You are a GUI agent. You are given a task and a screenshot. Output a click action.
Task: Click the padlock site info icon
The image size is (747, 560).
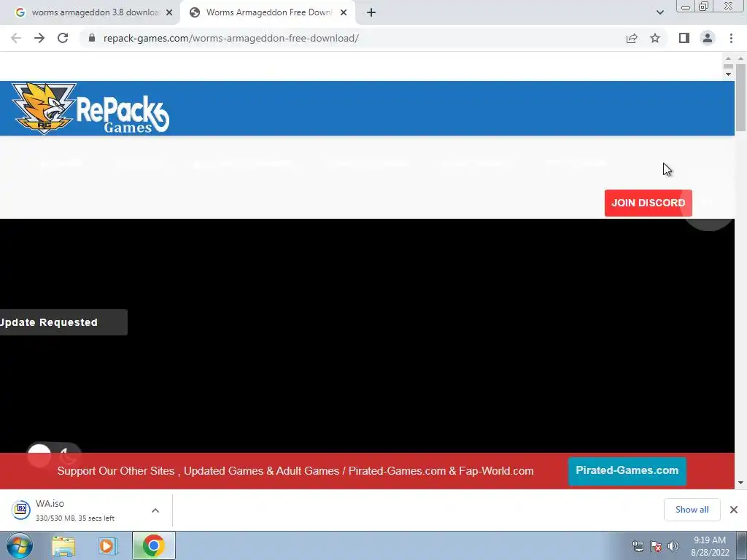92,38
